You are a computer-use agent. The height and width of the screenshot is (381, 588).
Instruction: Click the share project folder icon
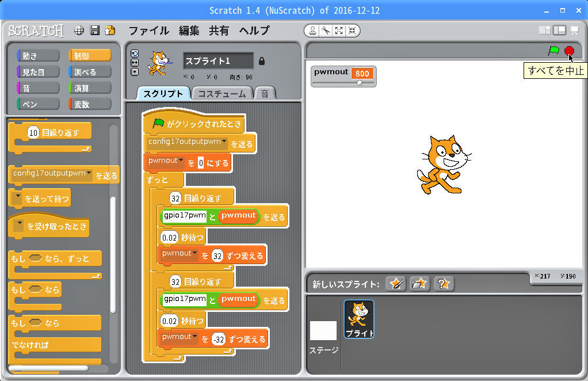110,31
